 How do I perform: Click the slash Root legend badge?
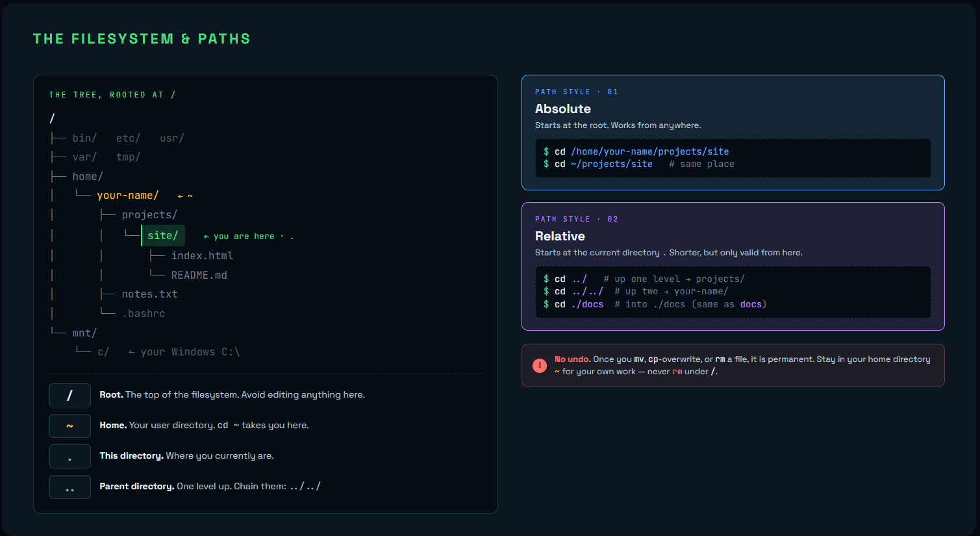[x=70, y=395]
